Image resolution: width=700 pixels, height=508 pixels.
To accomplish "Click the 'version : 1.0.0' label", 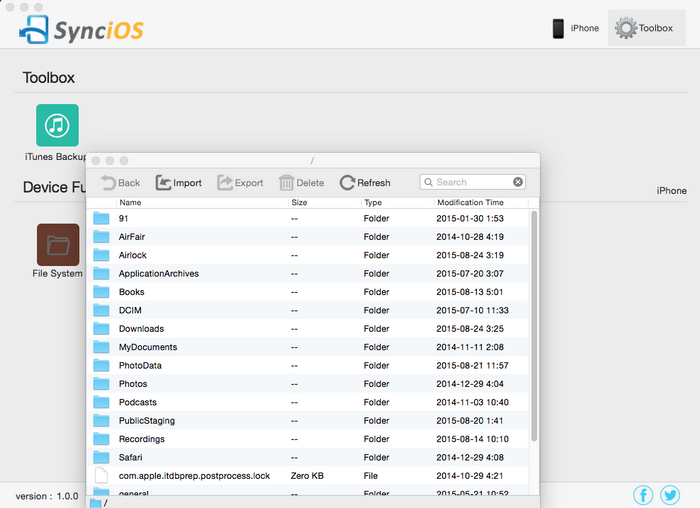I will tap(47, 496).
